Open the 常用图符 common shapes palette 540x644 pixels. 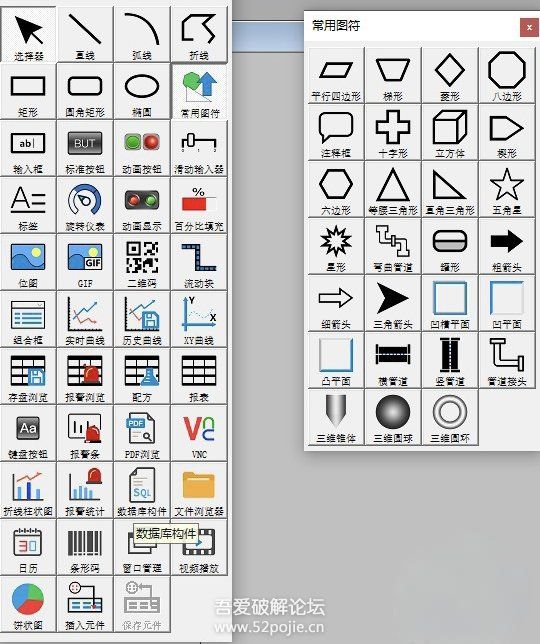coord(199,92)
